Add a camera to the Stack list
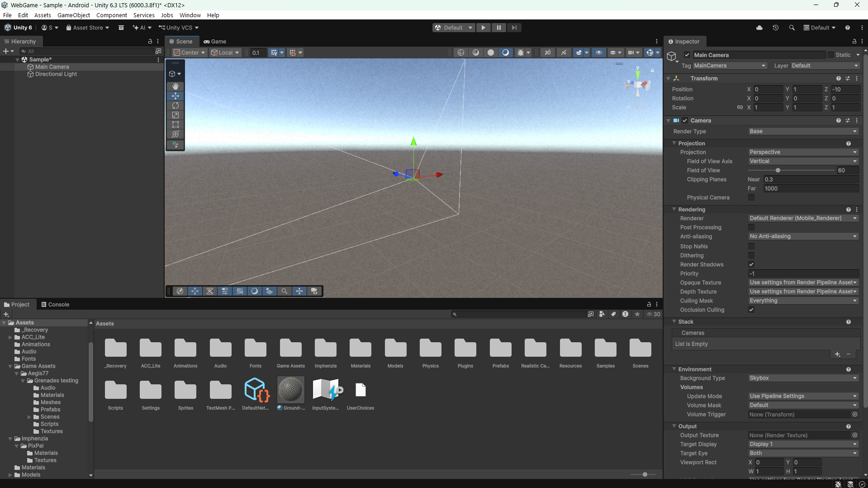Viewport: 868px width, 488px height. click(x=837, y=354)
